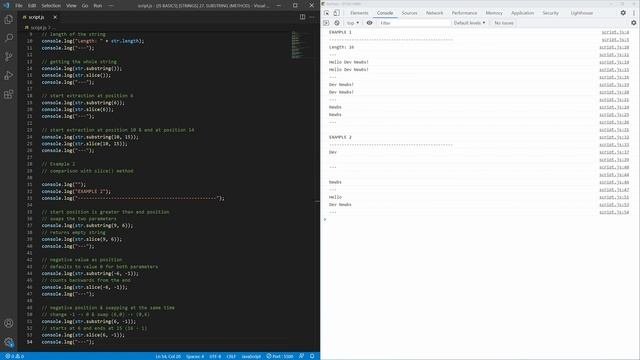Click script.js in the breadcrumb bar

(38, 27)
